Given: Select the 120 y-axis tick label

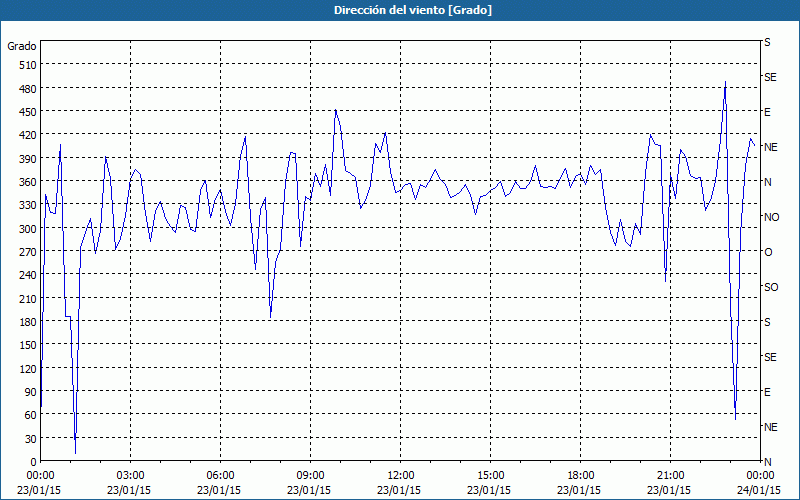Looking at the screenshot, I should 28,368.
